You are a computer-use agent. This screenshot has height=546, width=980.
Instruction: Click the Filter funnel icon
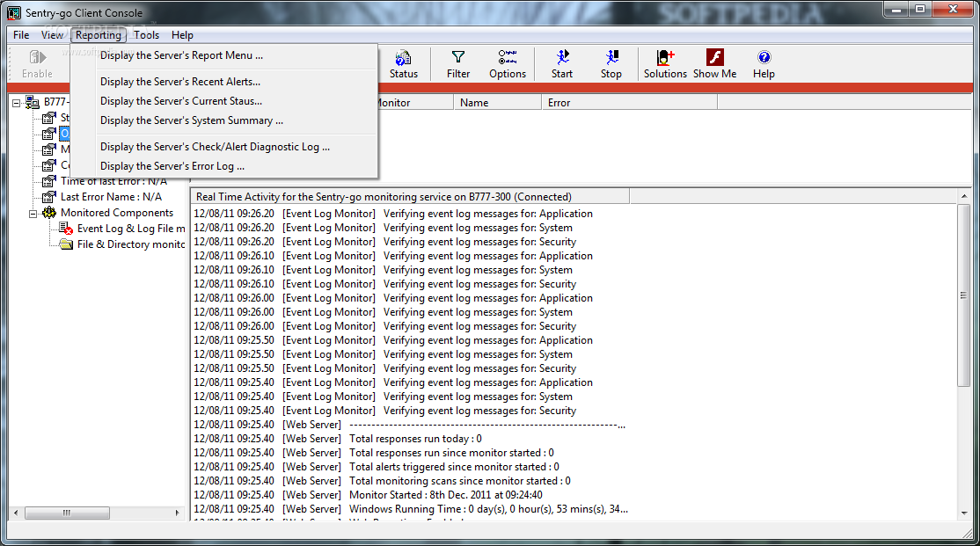click(x=458, y=57)
